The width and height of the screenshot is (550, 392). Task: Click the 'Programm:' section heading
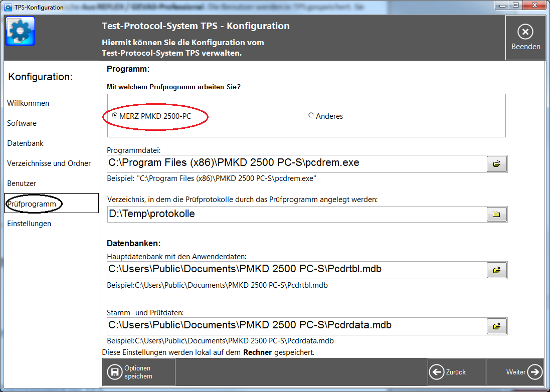128,69
